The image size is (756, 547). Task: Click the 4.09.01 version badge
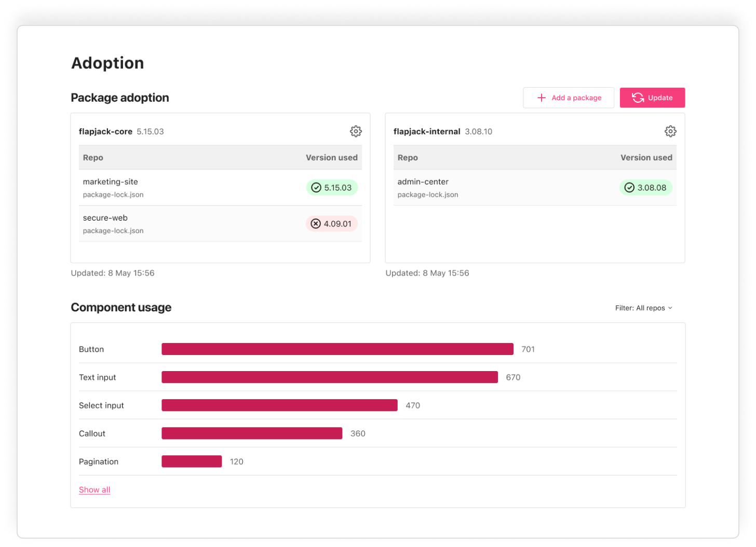pos(332,224)
